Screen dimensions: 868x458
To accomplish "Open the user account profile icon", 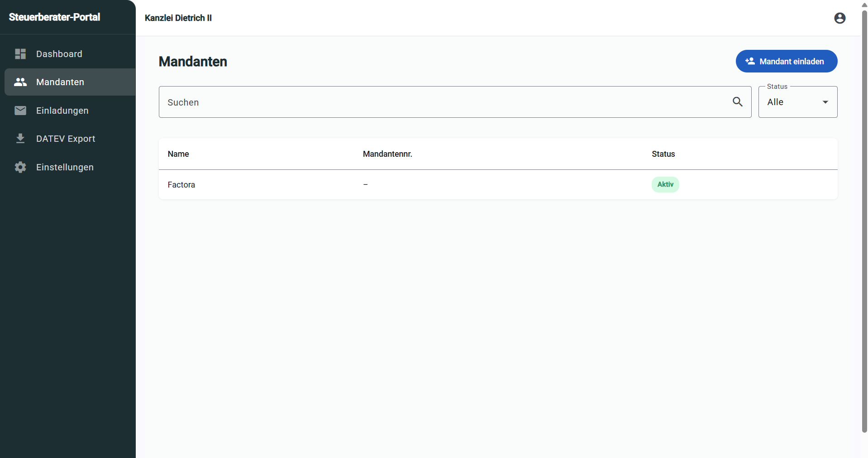I will (x=839, y=18).
